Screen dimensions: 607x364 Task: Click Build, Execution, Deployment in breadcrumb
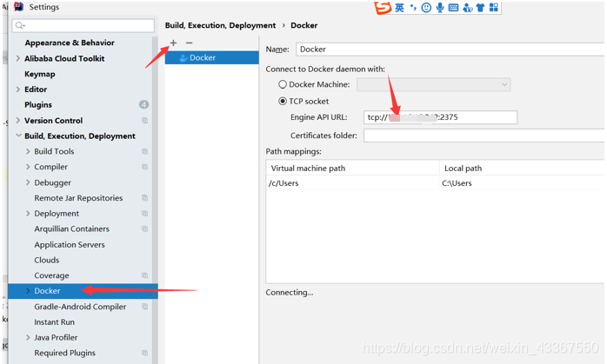(220, 25)
